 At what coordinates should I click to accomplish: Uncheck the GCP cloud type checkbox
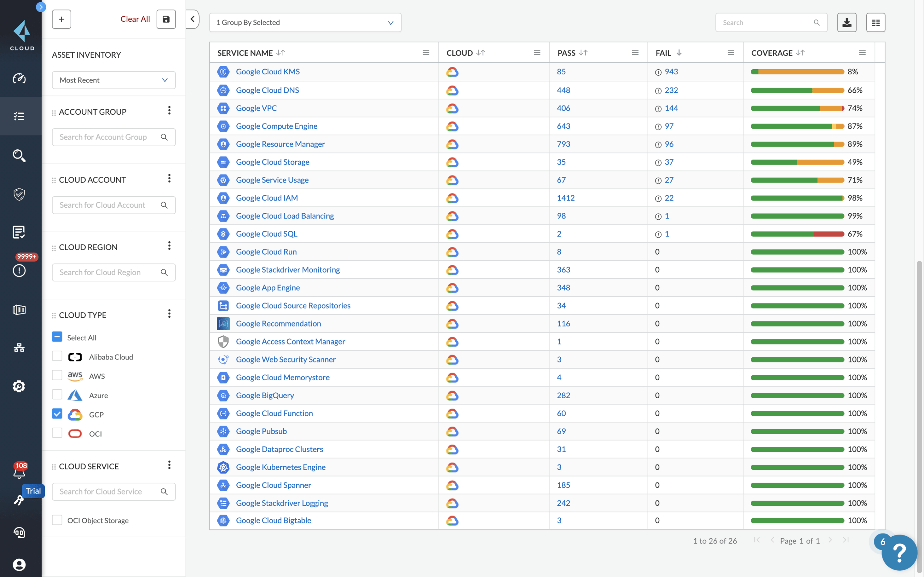pos(57,414)
